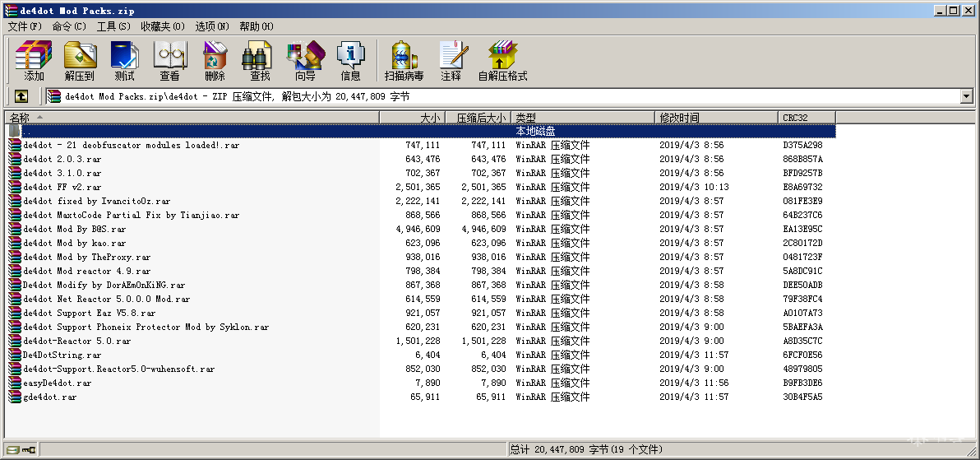This screenshot has height=460, width=980.
Task: Open the 命令(C) menu
Action: [x=69, y=26]
